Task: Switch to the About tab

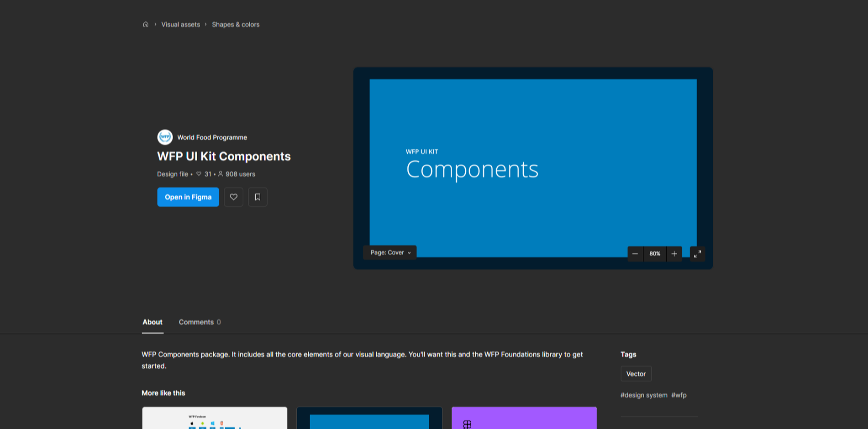Action: pyautogui.click(x=153, y=322)
